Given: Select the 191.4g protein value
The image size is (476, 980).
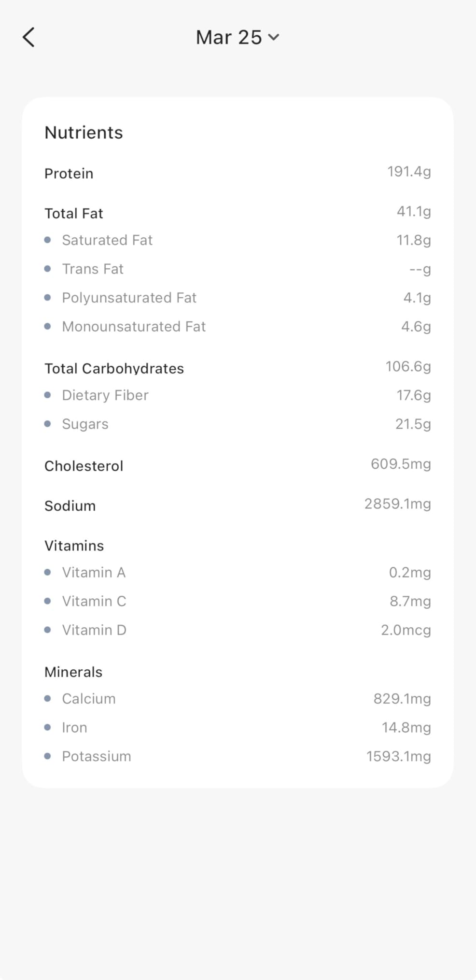Looking at the screenshot, I should 408,172.
